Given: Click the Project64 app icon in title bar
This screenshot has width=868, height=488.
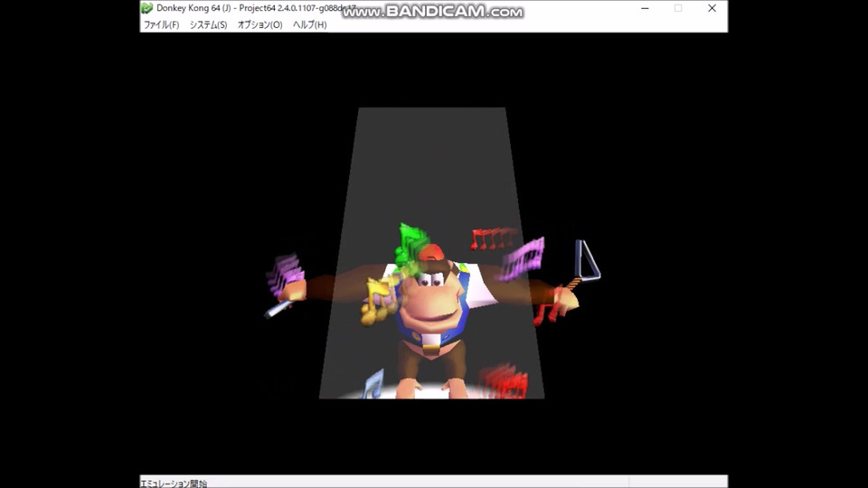Looking at the screenshot, I should [146, 8].
